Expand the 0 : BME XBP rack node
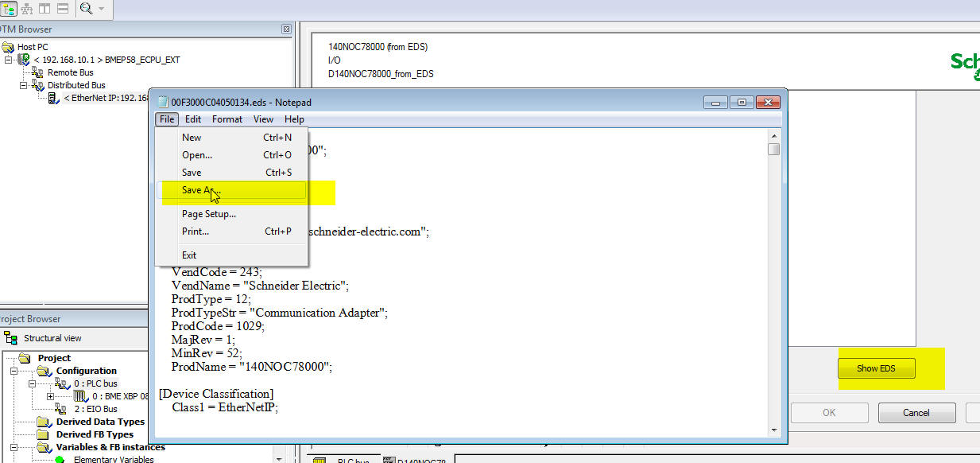The width and height of the screenshot is (980, 463). tap(51, 396)
